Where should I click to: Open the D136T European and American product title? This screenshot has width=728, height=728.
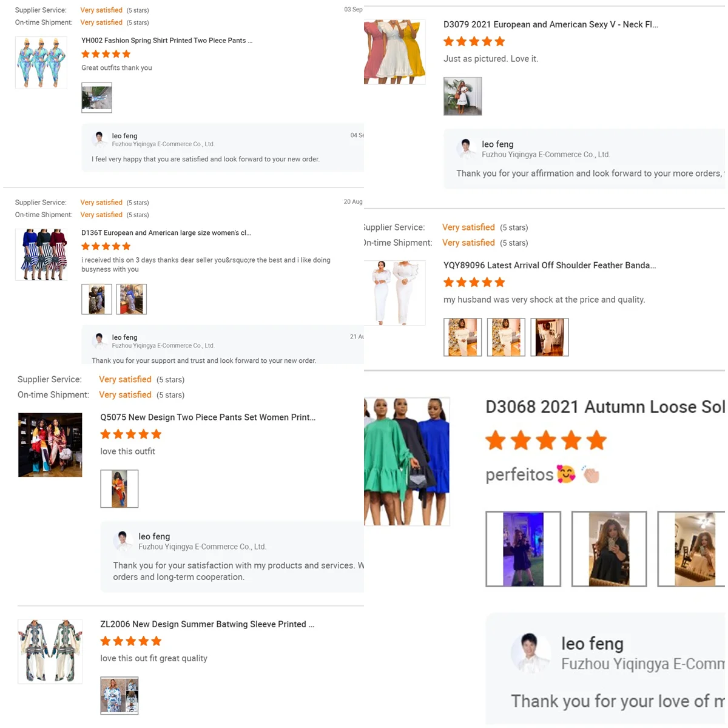[166, 233]
